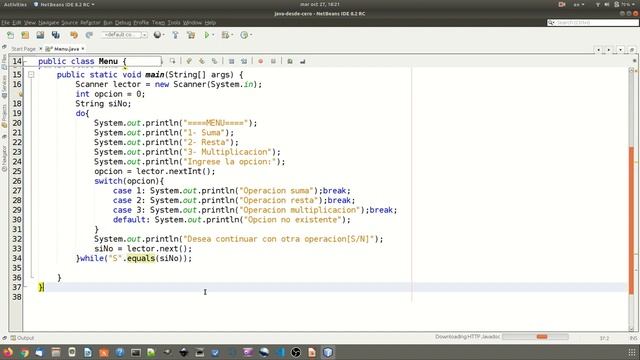Click the shift line right icon

244,61
